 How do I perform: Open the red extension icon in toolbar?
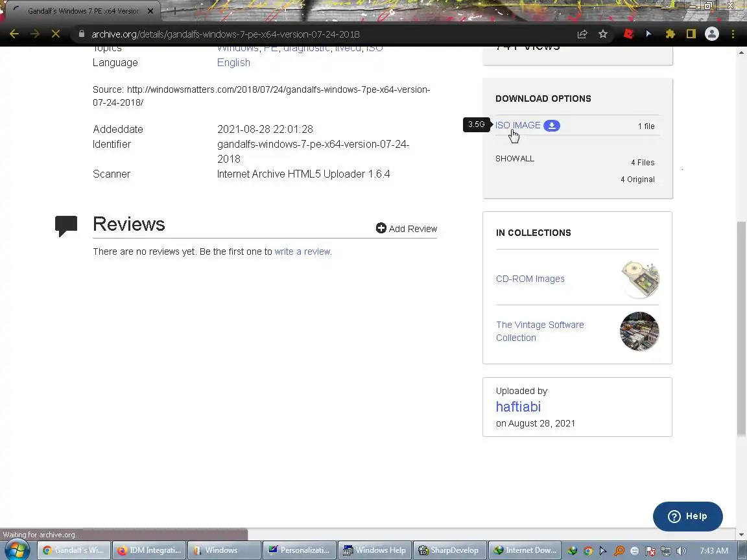pos(628,34)
